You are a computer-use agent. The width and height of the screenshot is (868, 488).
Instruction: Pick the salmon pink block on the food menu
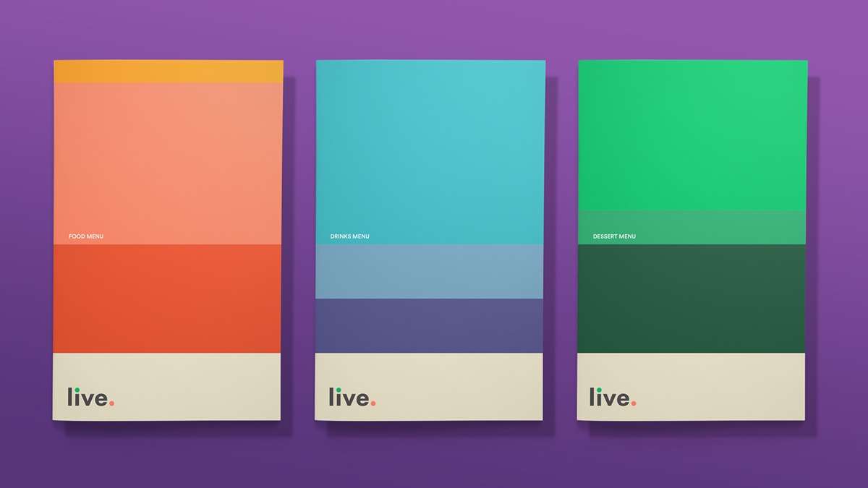168,159
